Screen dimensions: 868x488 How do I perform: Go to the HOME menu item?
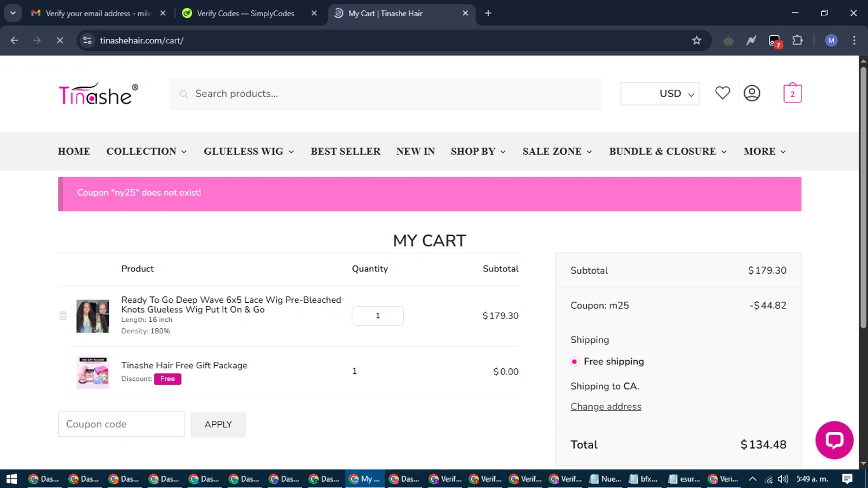[74, 151]
